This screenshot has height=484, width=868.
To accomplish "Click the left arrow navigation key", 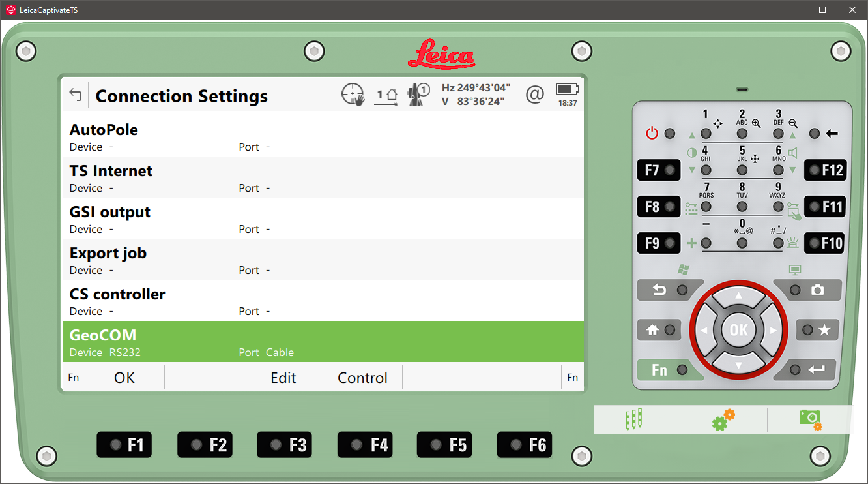I will [706, 330].
